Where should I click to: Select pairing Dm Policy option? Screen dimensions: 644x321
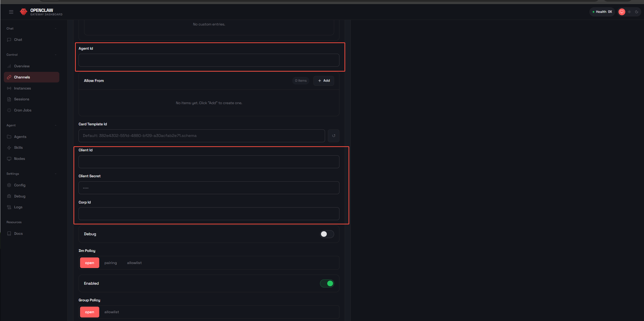[111, 263]
